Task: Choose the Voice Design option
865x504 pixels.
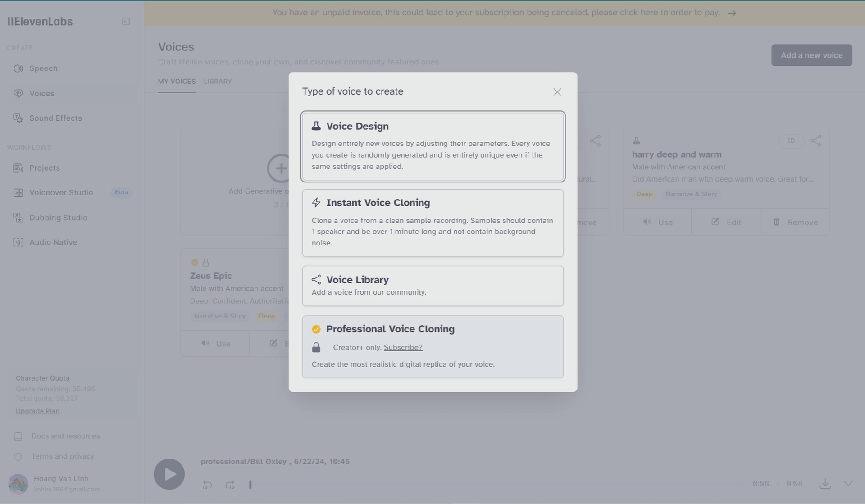Action: click(433, 146)
